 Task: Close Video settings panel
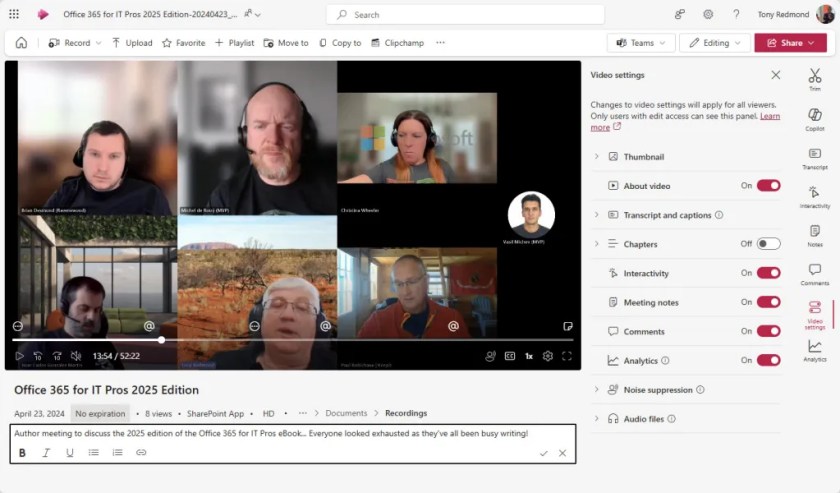click(x=776, y=75)
